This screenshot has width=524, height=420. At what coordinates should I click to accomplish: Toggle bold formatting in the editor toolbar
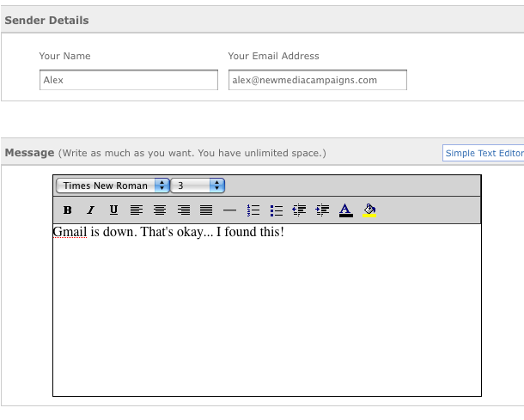tap(68, 210)
